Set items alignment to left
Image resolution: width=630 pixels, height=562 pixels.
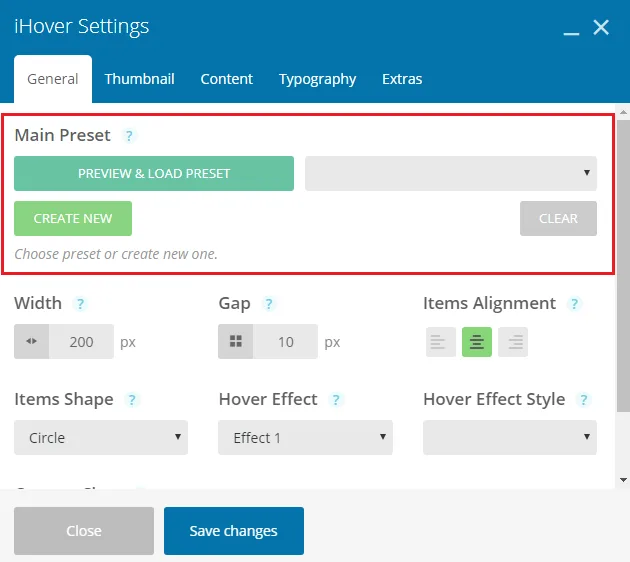[x=441, y=342]
